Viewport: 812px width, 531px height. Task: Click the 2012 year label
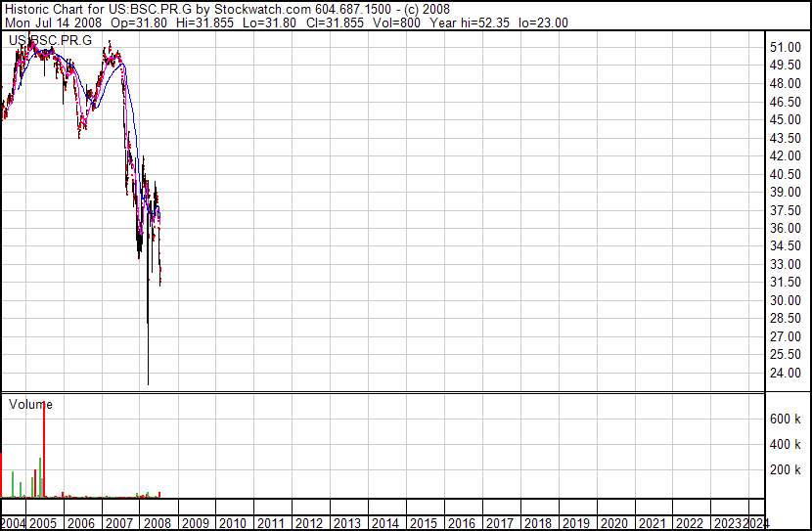(309, 523)
